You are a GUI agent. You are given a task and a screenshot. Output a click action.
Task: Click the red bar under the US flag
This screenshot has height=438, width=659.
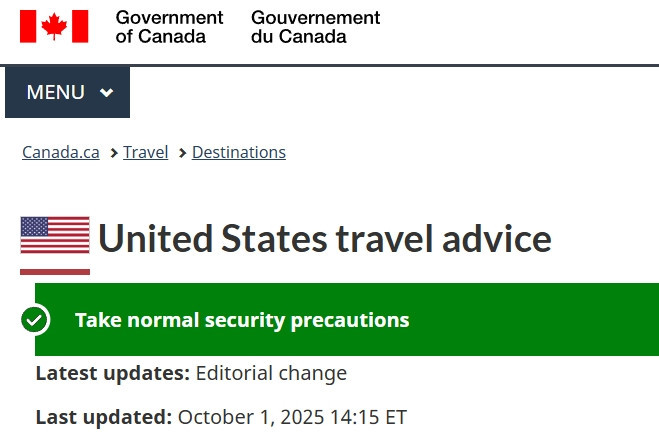point(55,270)
